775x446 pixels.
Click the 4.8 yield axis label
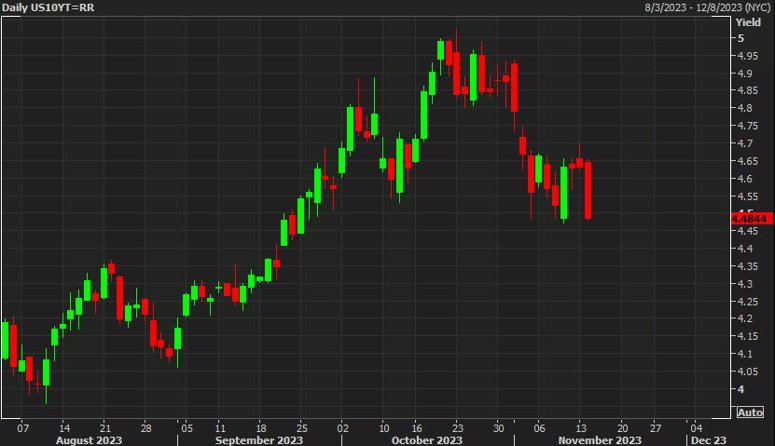coord(745,108)
